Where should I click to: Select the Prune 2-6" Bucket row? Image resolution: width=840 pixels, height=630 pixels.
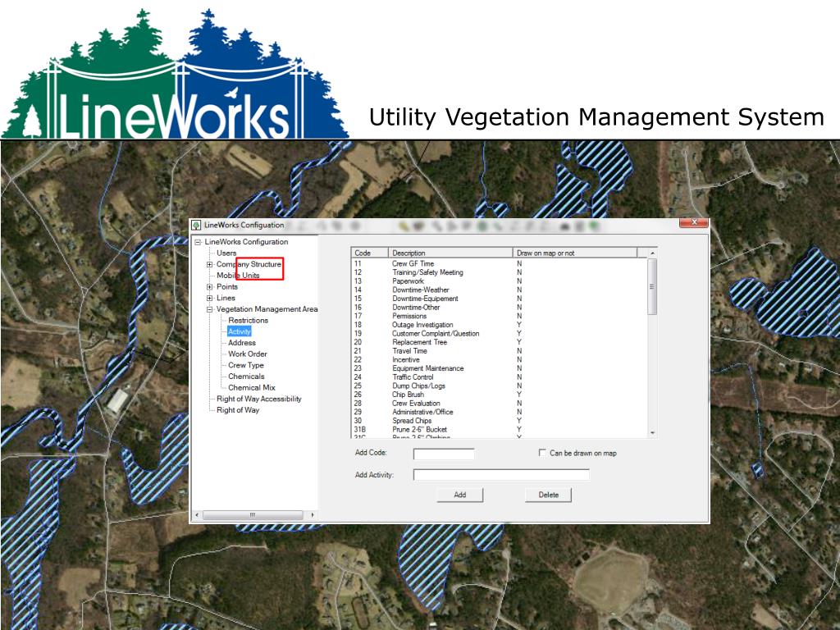pos(499,429)
